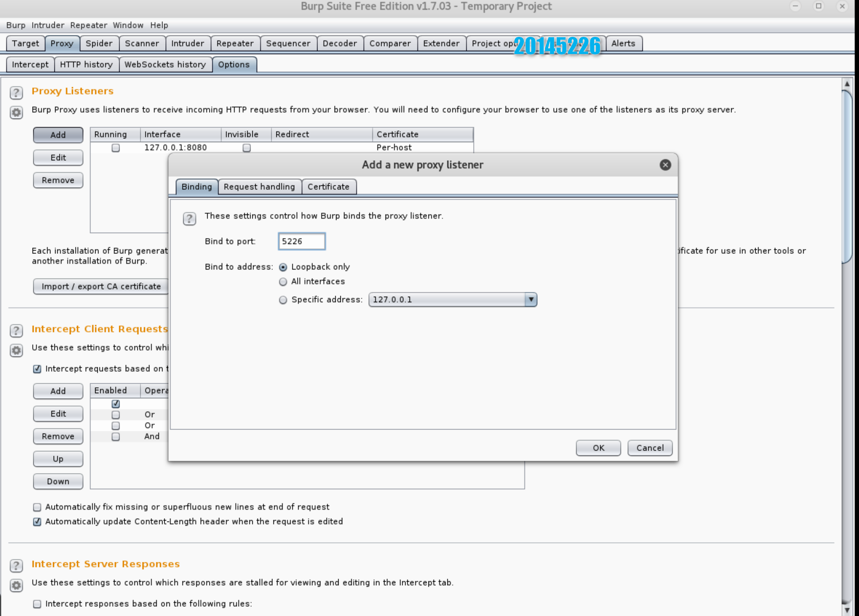
Task: Click the Certificate column header
Action: coord(423,135)
